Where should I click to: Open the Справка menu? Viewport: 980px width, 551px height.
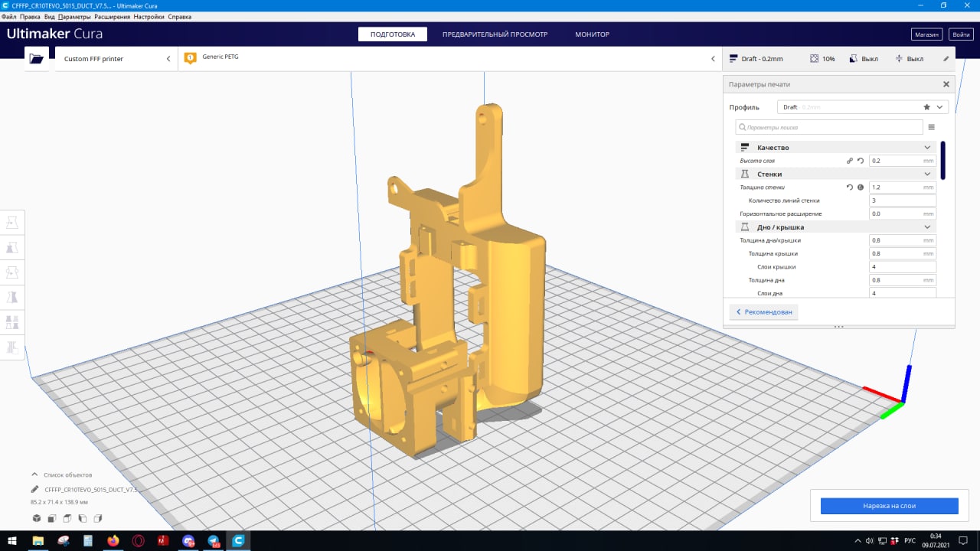pyautogui.click(x=179, y=16)
